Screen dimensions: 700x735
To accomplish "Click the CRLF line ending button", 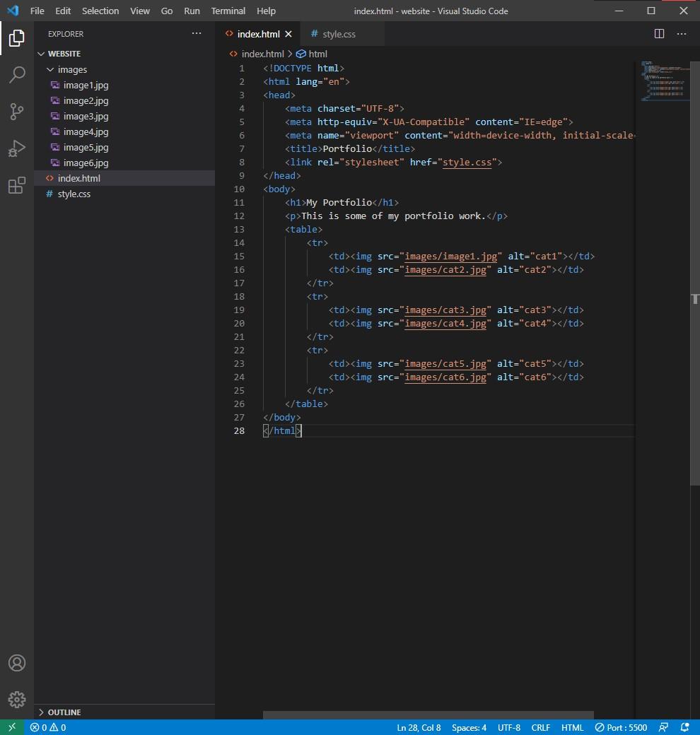I will tap(540, 727).
